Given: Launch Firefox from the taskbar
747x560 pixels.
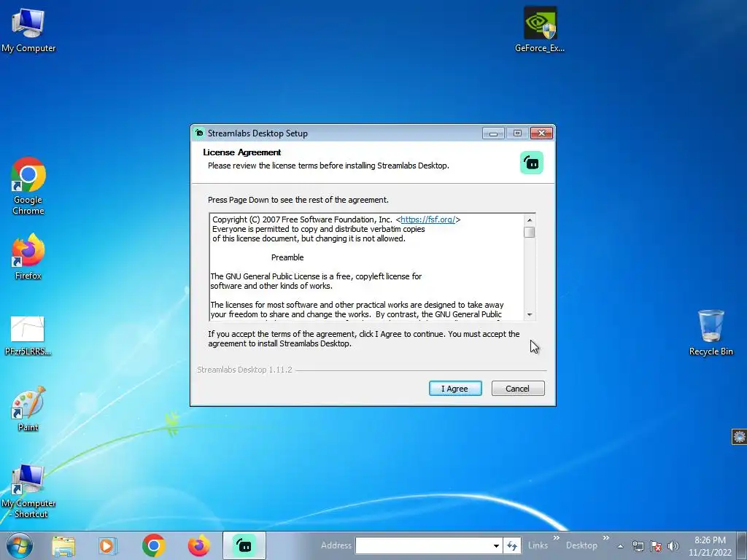Looking at the screenshot, I should (x=198, y=545).
